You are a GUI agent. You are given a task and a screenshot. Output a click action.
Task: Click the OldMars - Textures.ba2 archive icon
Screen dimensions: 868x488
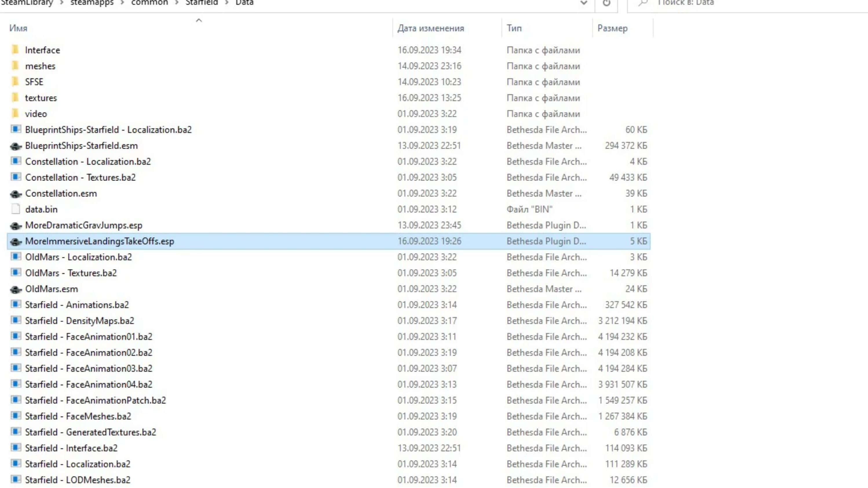click(x=16, y=273)
